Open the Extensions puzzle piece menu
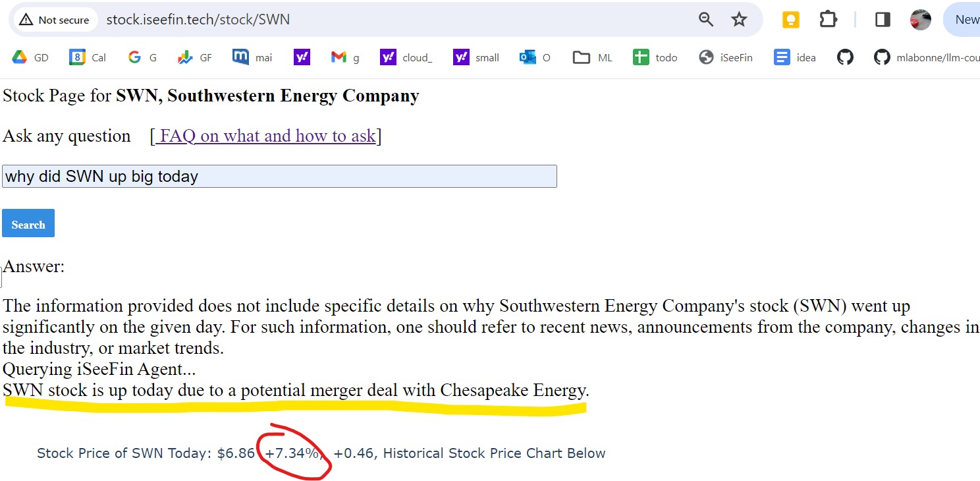 pos(828,20)
